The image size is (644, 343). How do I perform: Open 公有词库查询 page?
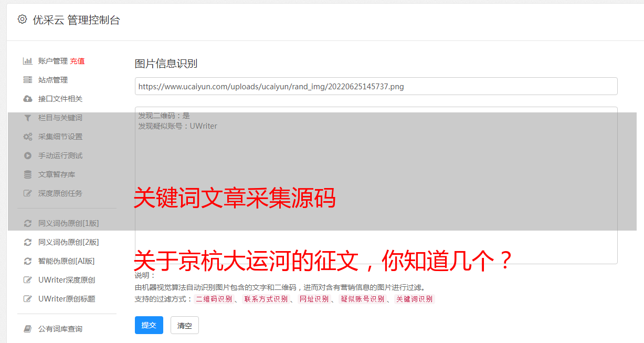coord(60,329)
